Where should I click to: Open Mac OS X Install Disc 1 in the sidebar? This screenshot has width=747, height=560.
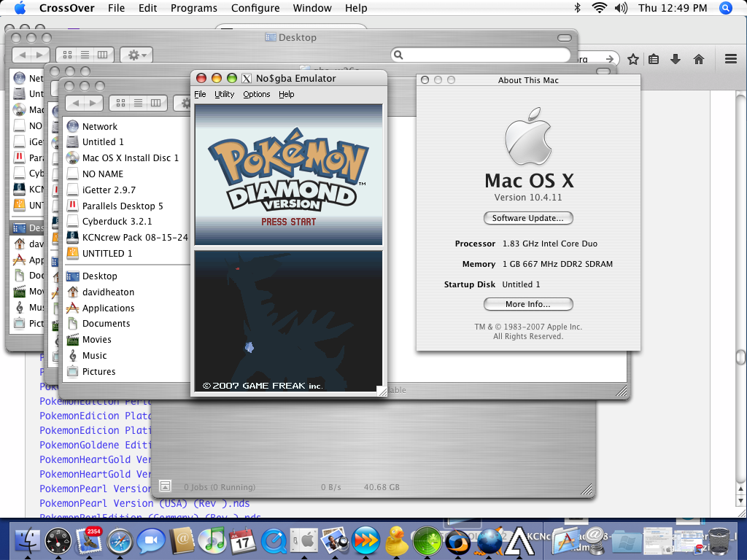[130, 157]
